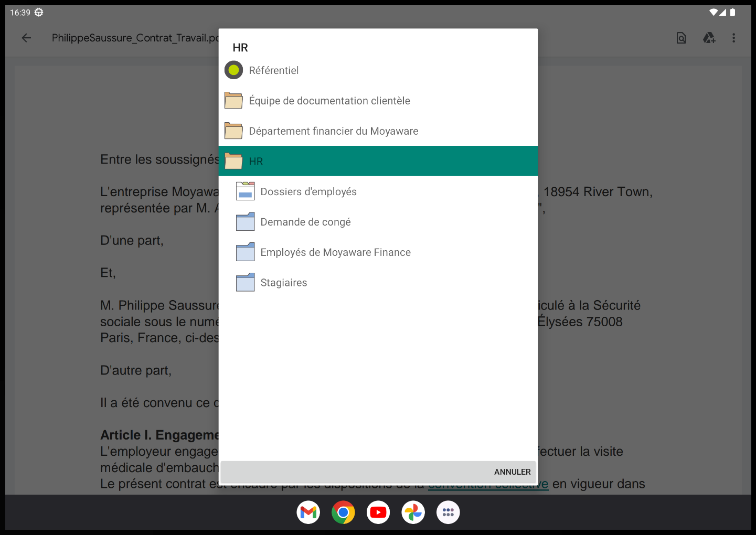Open the app drawer grid icon

[448, 512]
